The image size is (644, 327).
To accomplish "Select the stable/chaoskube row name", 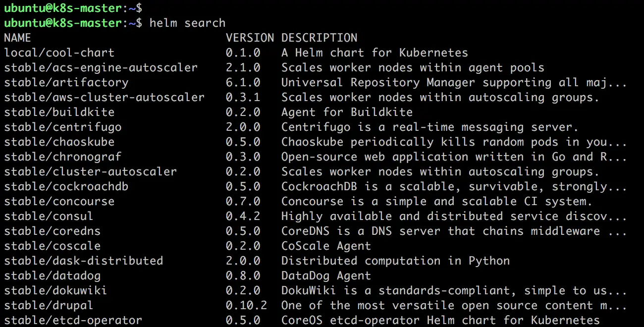I will pyautogui.click(x=59, y=142).
